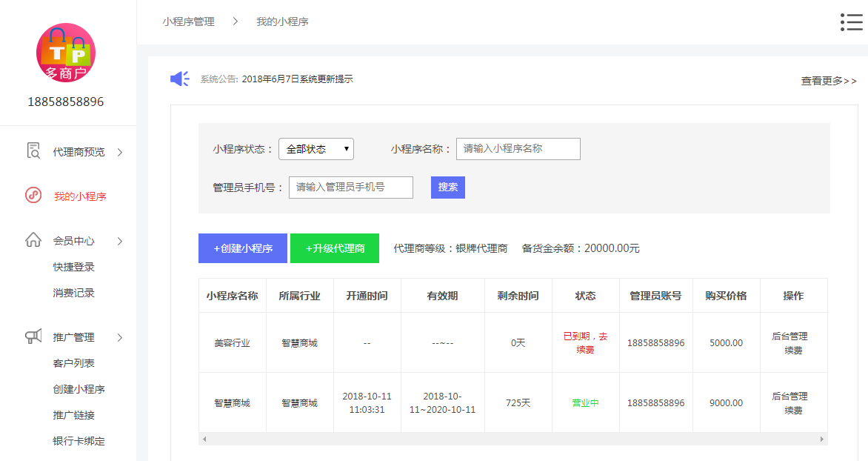868x461 pixels.
Task: Click the green +升级代理商 button
Action: [x=335, y=248]
